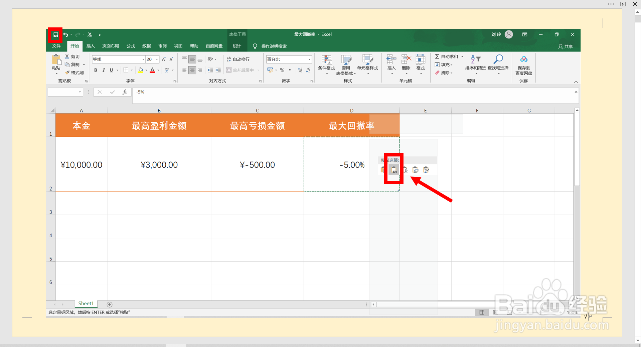Undo the last action
644x347 pixels.
pyautogui.click(x=66, y=35)
